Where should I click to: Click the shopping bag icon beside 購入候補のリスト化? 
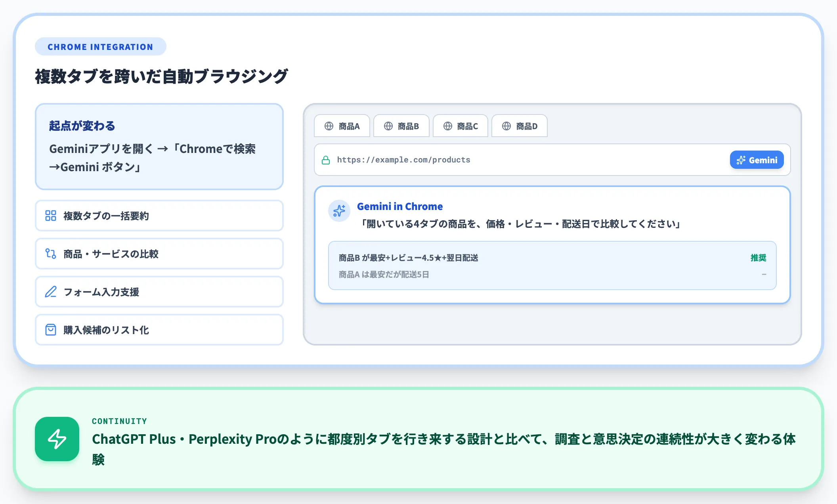[51, 330]
